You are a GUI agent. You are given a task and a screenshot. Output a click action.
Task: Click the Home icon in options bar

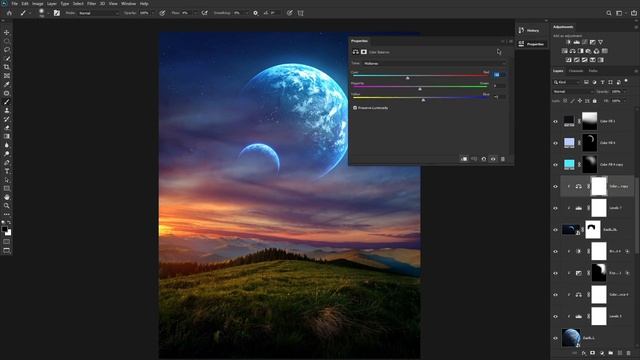pos(9,13)
